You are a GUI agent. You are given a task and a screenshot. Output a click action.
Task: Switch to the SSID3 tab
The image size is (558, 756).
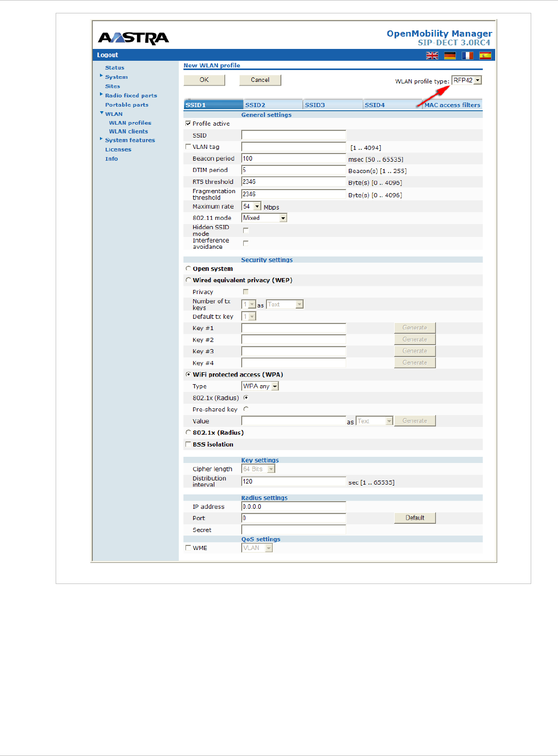click(x=333, y=105)
